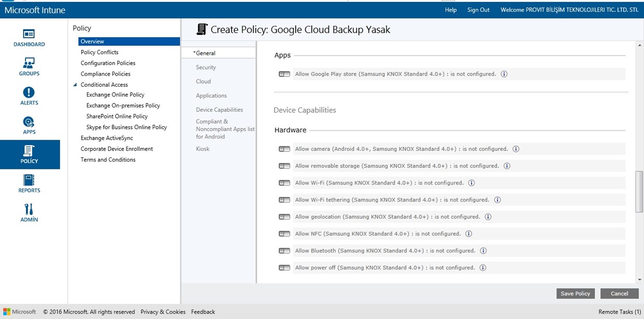
Task: Click info icon for Allow Bluetooth
Action: pyautogui.click(x=483, y=250)
